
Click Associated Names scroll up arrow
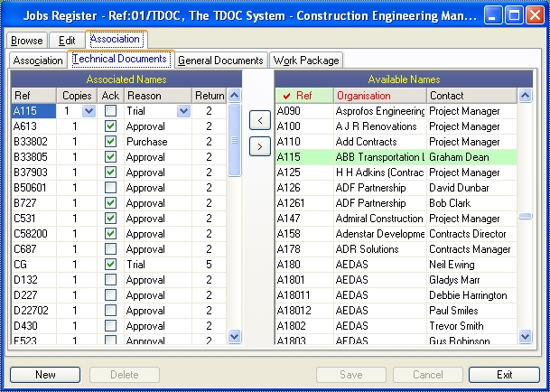[234, 96]
